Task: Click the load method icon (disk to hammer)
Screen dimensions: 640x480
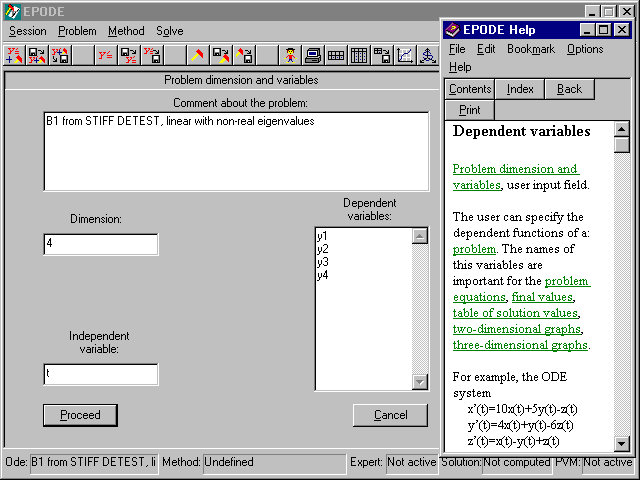Action: 220,56
